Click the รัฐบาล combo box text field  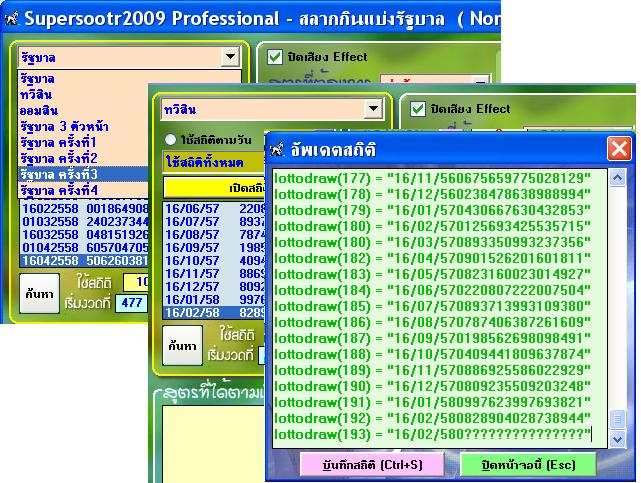pos(120,57)
